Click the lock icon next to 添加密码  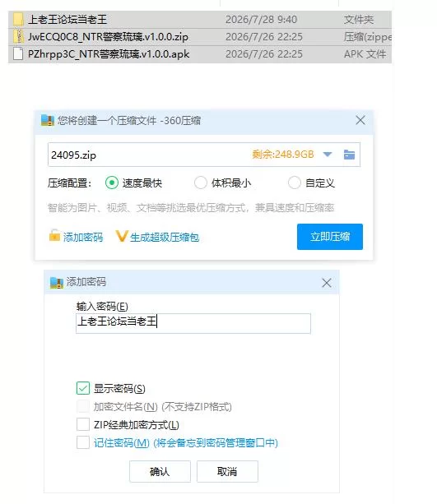tap(54, 235)
